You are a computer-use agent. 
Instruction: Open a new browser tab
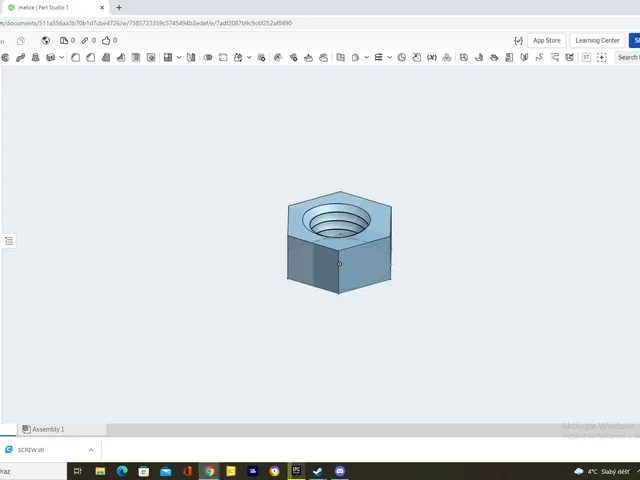pyautogui.click(x=119, y=7)
